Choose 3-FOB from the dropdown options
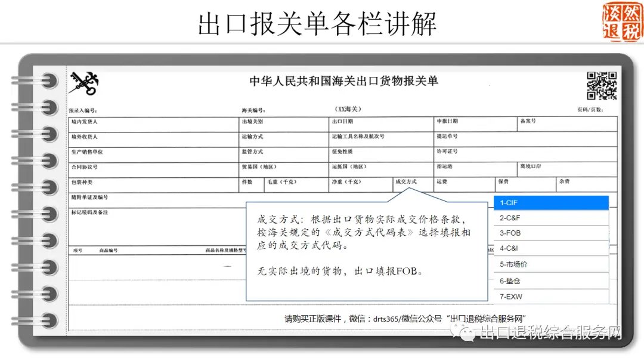The width and height of the screenshot is (644, 361). coord(551,234)
